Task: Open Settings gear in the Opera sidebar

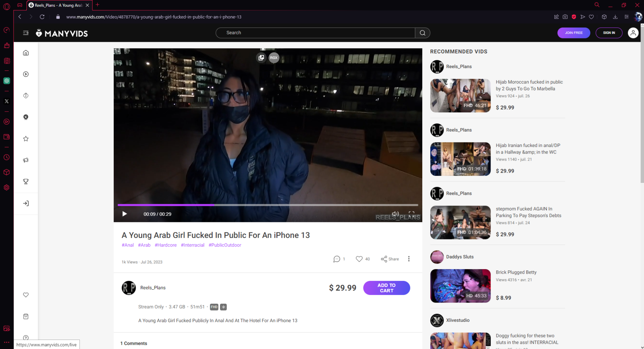Action: coord(7,187)
